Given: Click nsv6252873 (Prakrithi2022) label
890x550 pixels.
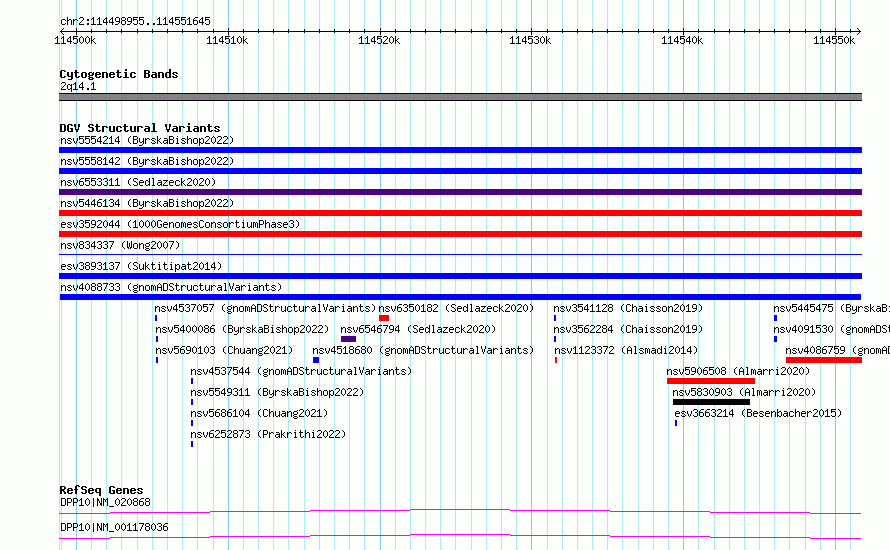Looking at the screenshot, I should 268,434.
